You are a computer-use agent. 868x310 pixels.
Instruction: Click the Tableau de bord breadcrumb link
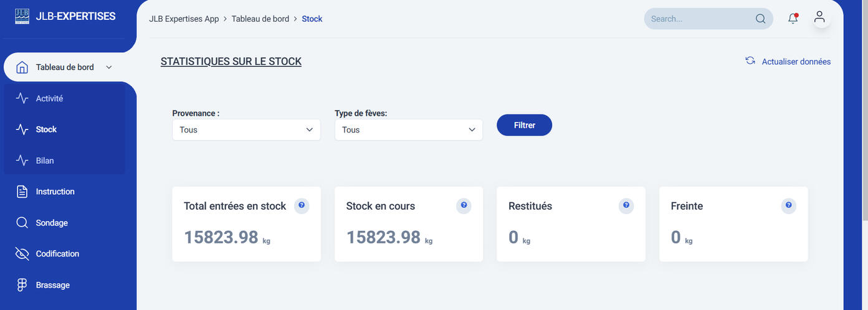coord(260,19)
